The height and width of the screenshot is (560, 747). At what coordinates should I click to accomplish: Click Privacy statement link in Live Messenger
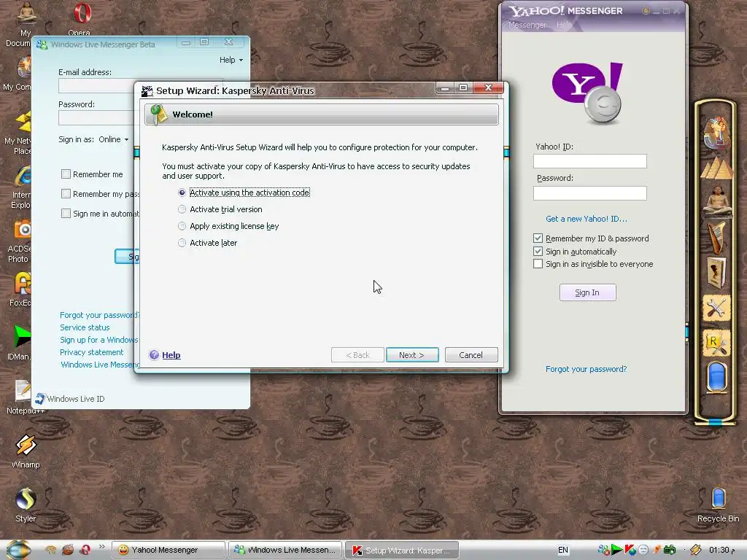coord(91,352)
